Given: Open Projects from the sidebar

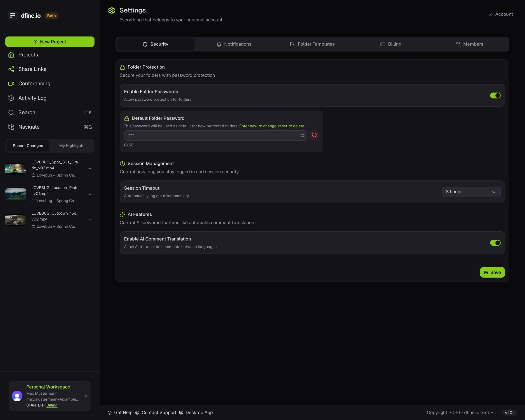Looking at the screenshot, I should click(x=50, y=55).
